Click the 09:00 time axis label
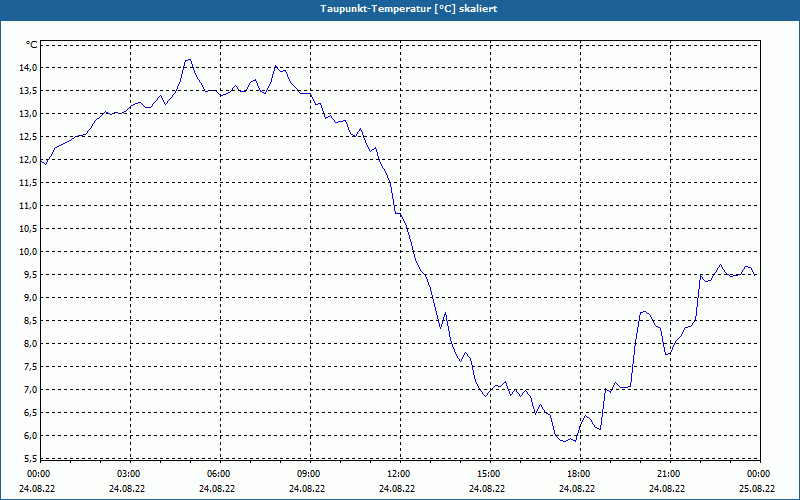The image size is (800, 500). pyautogui.click(x=309, y=474)
